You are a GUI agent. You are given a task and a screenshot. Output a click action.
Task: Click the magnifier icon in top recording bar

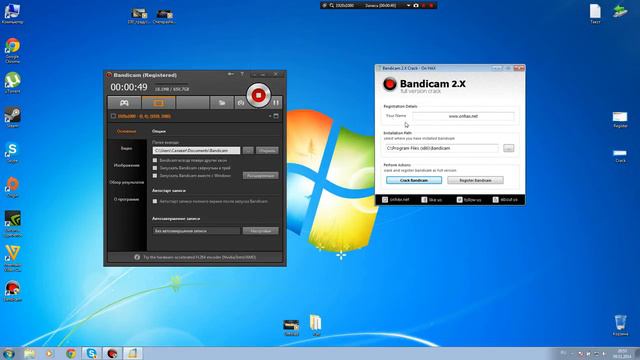(332, 6)
